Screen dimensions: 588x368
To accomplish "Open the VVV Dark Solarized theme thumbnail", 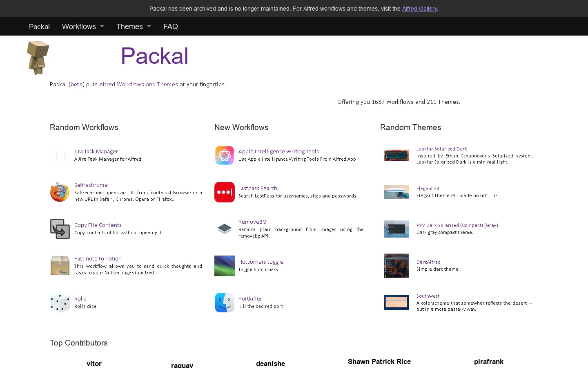I will [x=396, y=229].
